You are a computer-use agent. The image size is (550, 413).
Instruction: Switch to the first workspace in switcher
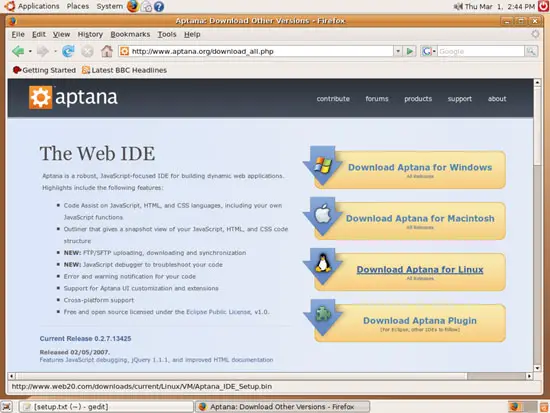coord(514,407)
